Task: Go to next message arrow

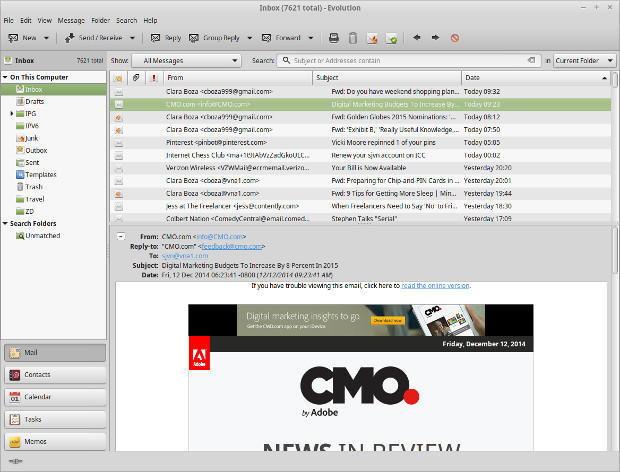Action: (x=435, y=38)
